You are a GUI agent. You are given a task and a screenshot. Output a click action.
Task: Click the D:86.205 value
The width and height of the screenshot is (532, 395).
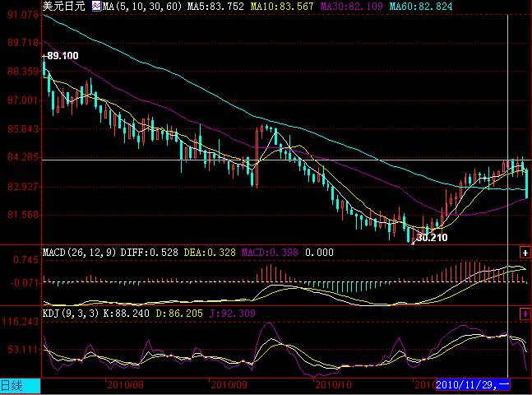pos(179,314)
